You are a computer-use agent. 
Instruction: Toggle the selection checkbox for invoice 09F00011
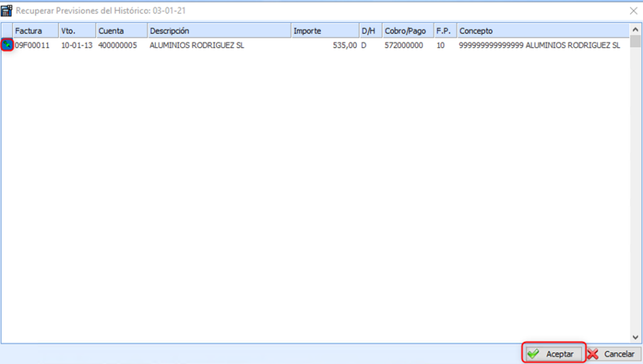point(7,45)
